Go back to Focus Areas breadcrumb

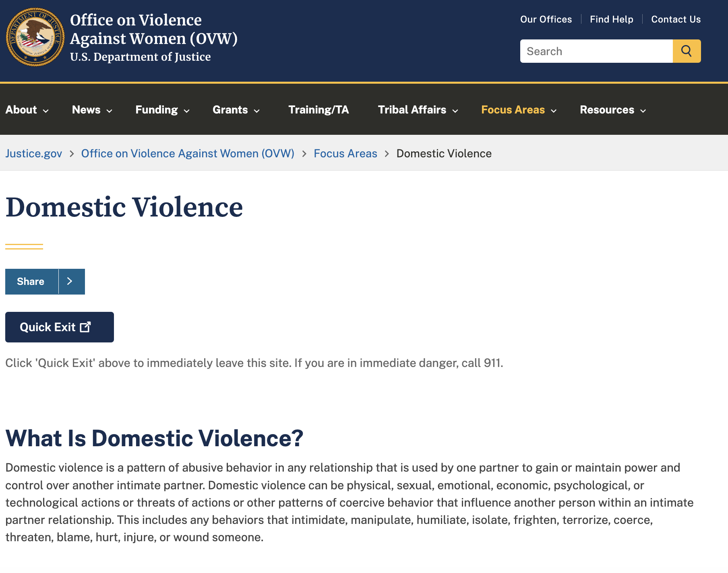tap(345, 153)
